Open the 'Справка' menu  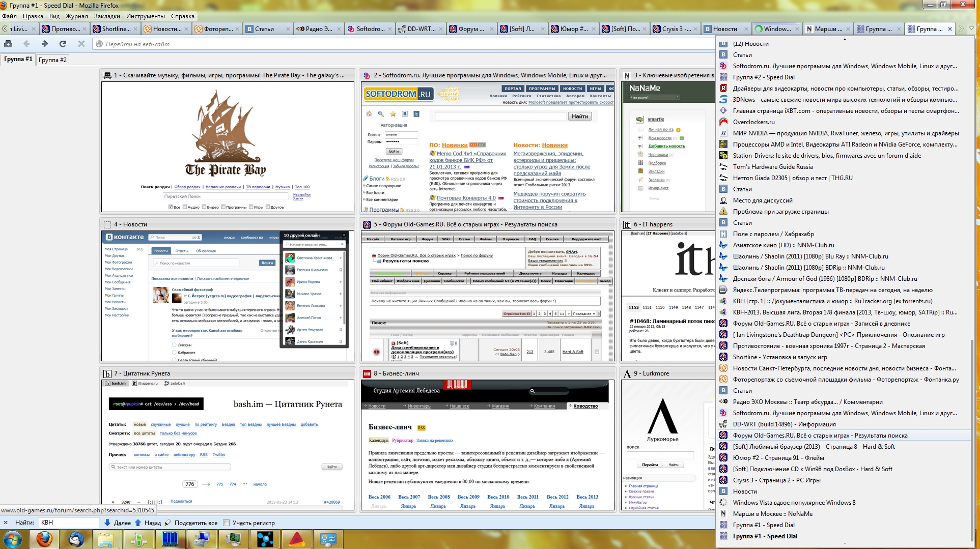tap(183, 16)
